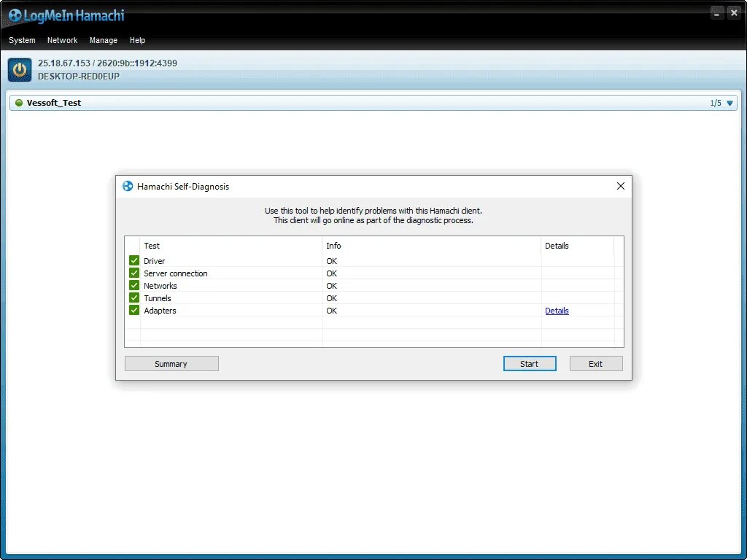
Task: Expand the Vessoft_Test network arrow
Action: click(729, 103)
